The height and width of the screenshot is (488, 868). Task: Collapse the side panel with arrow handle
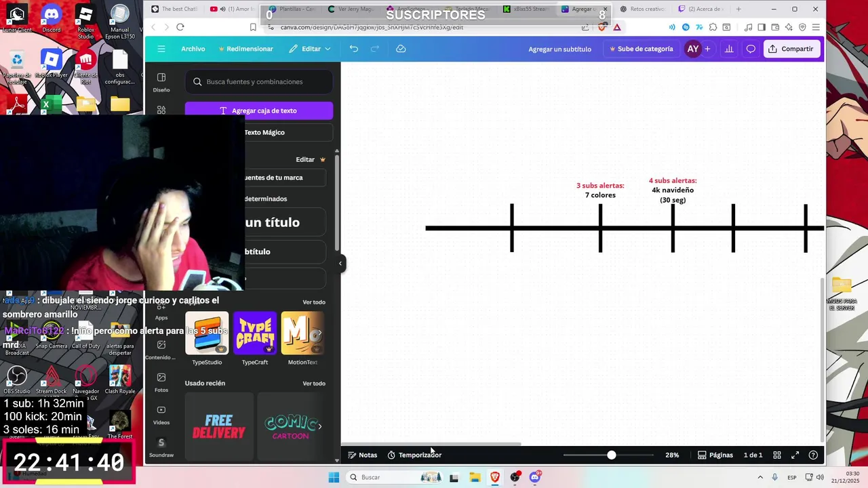tap(340, 263)
